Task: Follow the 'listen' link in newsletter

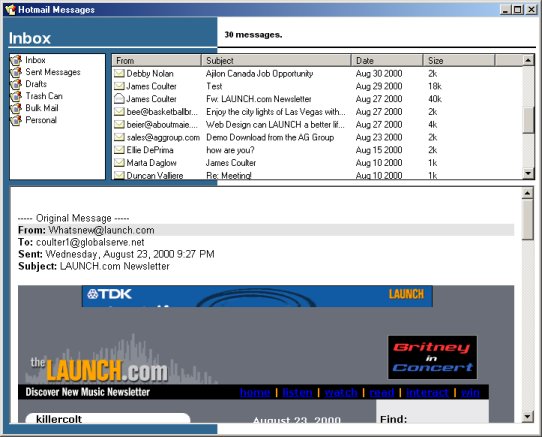Action: pyautogui.click(x=298, y=392)
